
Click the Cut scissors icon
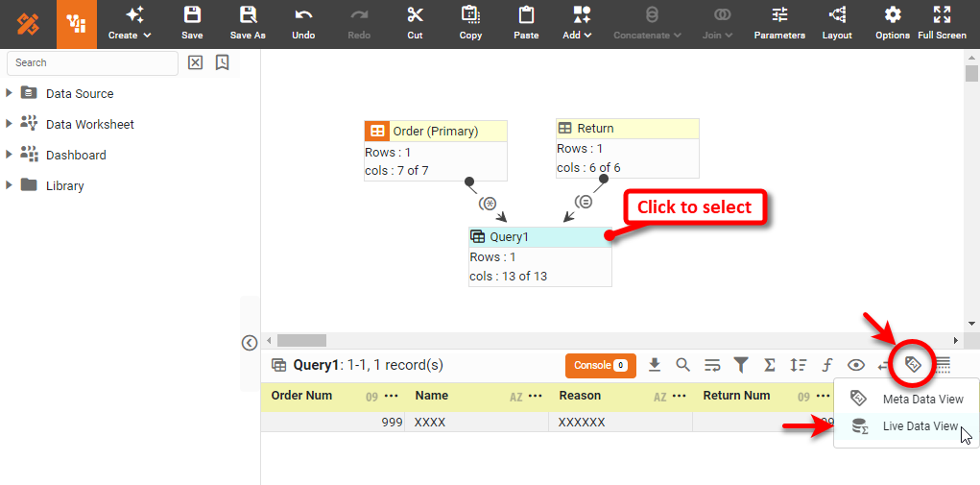coord(415,23)
